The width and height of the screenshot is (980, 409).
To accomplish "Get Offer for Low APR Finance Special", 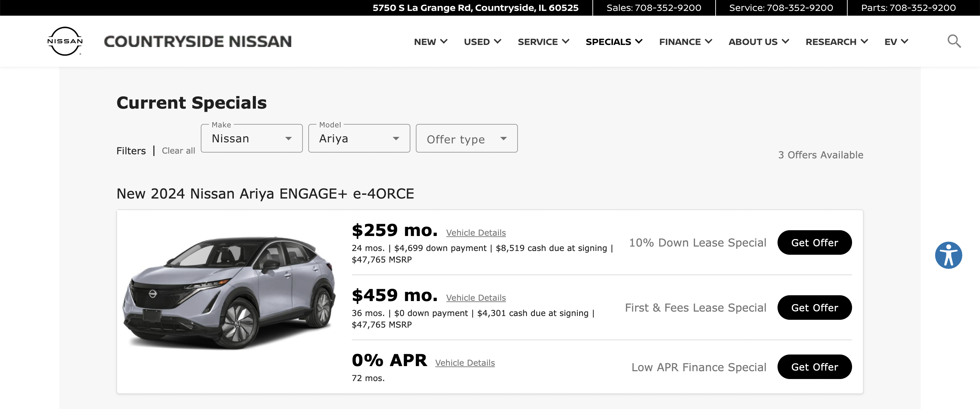I will (814, 367).
